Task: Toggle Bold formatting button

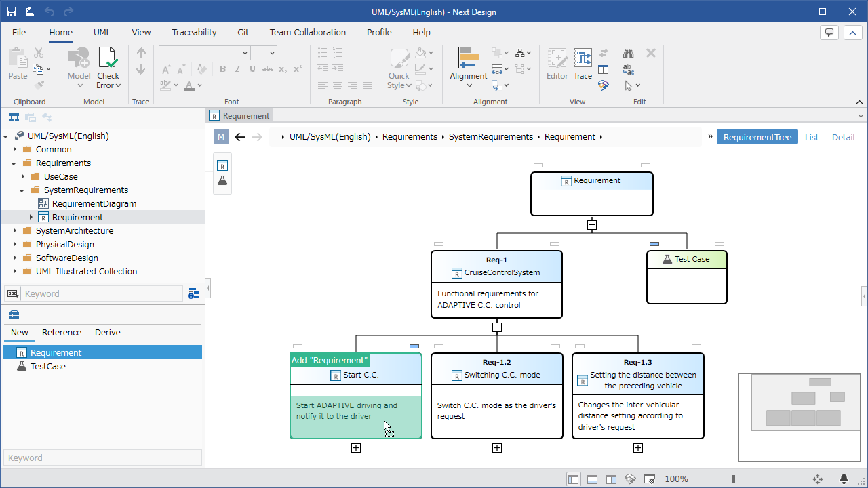Action: click(223, 69)
